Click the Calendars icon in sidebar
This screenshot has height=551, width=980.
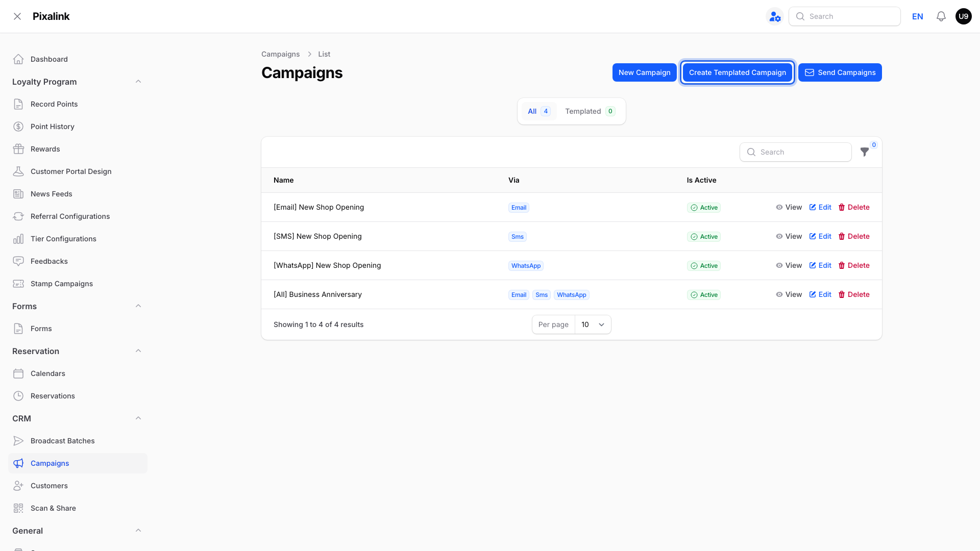pos(18,373)
